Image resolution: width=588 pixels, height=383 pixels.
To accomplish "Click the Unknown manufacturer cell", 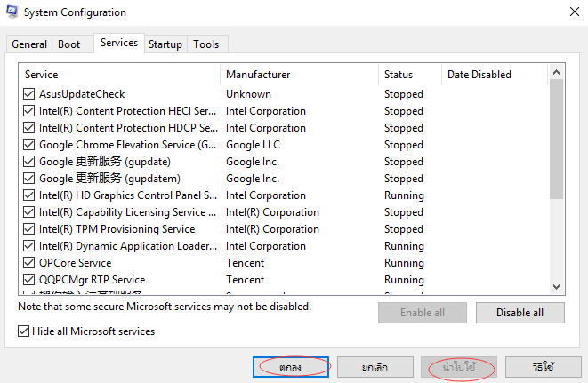I will click(248, 94).
